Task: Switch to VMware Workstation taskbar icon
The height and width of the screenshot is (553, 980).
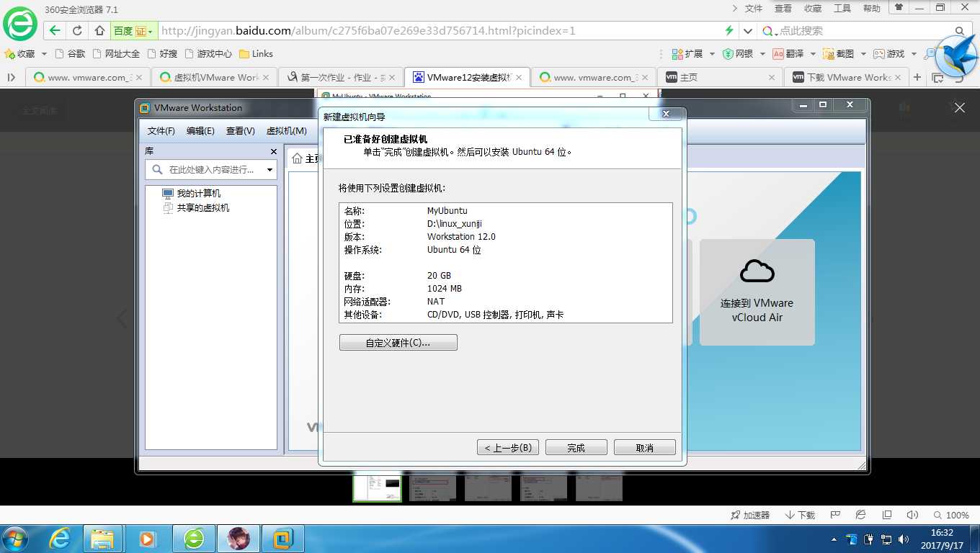Action: coord(284,539)
